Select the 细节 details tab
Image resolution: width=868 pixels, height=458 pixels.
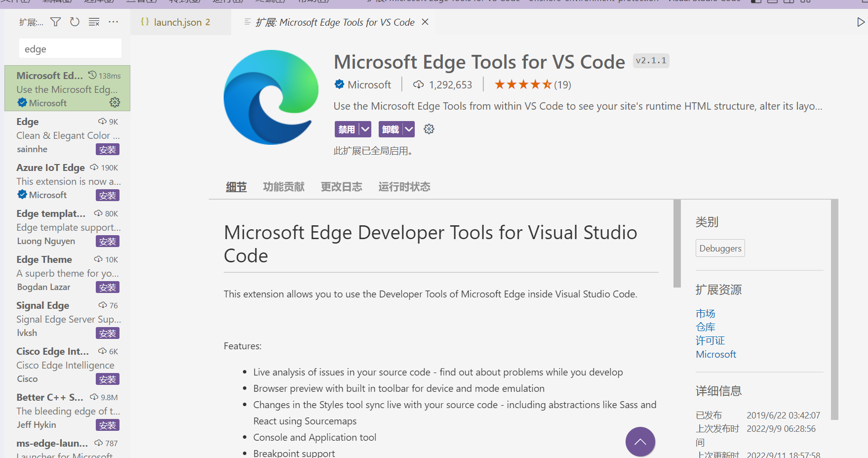[x=236, y=187]
